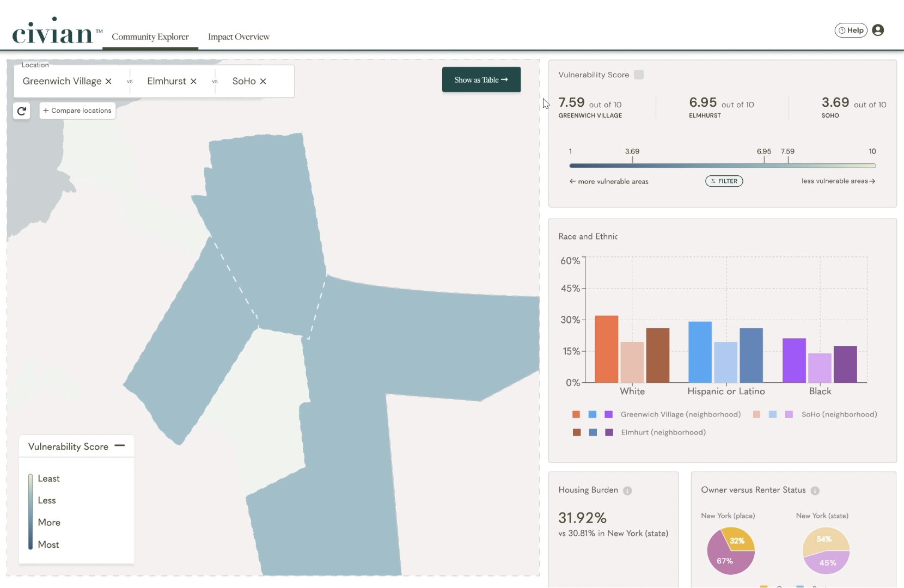Click Compare locations button
The image size is (904, 588).
click(x=77, y=111)
